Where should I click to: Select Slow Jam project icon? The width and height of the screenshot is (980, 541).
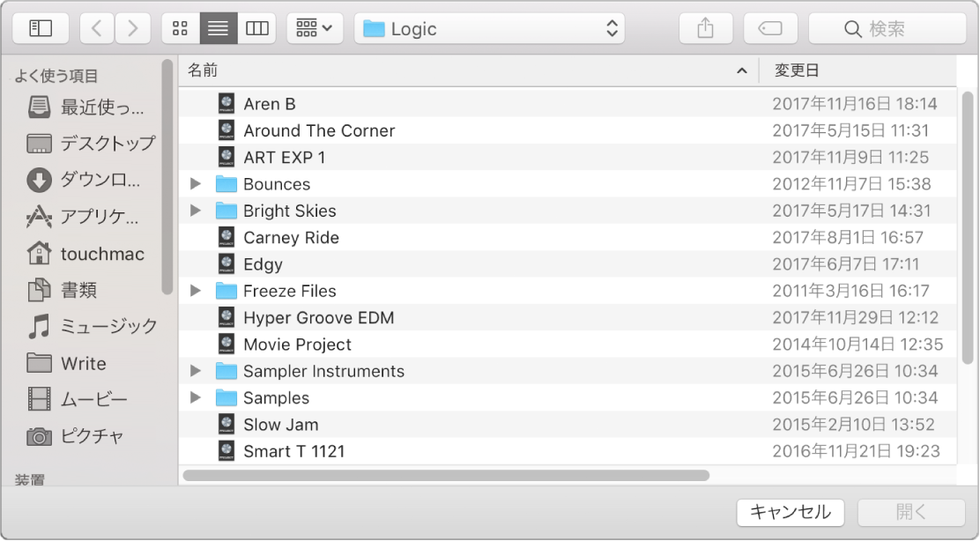226,424
